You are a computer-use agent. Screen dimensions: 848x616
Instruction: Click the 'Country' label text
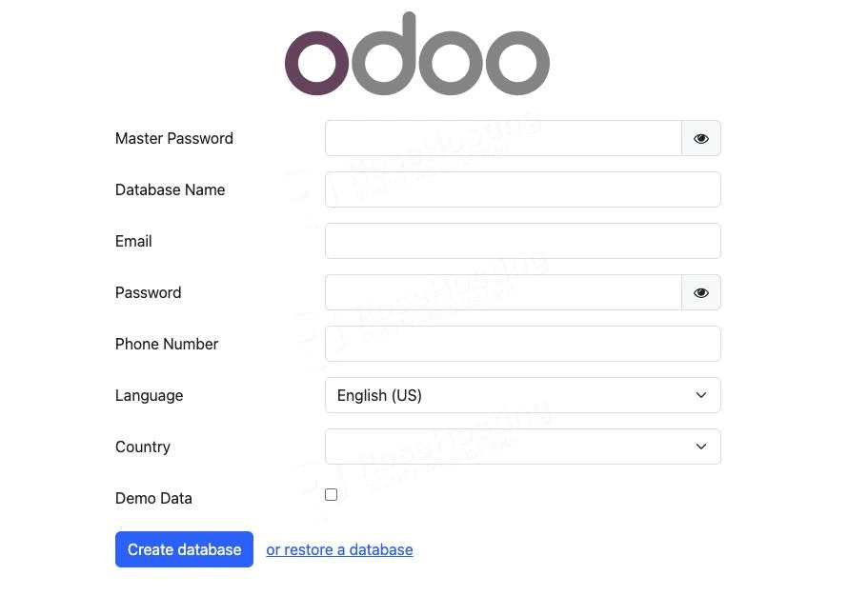tap(143, 447)
